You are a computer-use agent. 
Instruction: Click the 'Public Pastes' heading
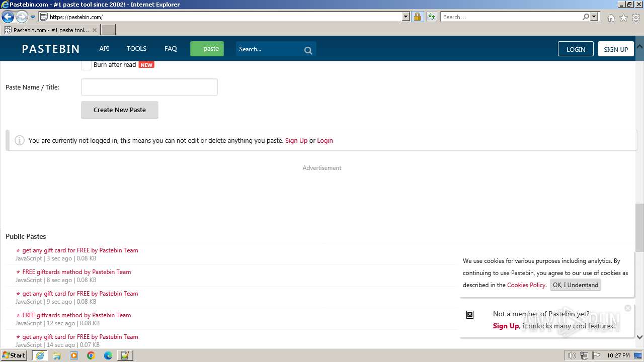pos(26,236)
